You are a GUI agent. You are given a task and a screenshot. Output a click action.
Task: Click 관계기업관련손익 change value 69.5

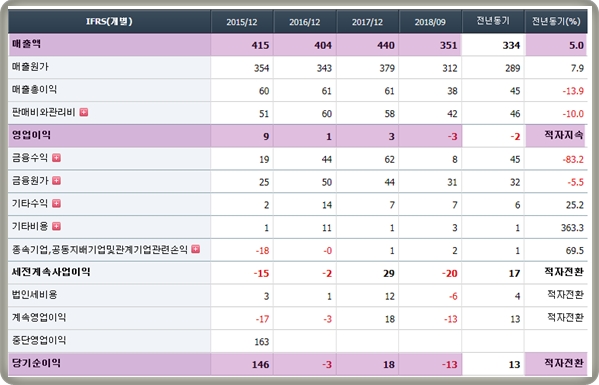point(575,251)
